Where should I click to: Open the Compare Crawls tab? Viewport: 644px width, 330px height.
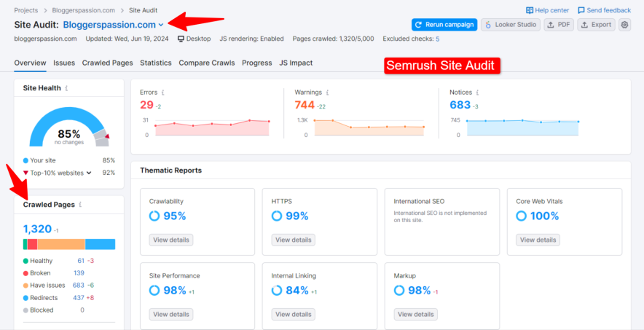[x=207, y=63]
